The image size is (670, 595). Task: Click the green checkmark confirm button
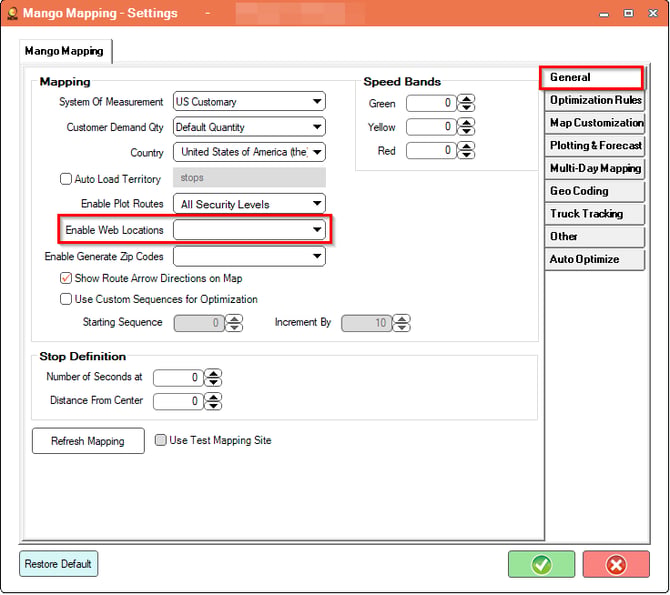click(541, 565)
